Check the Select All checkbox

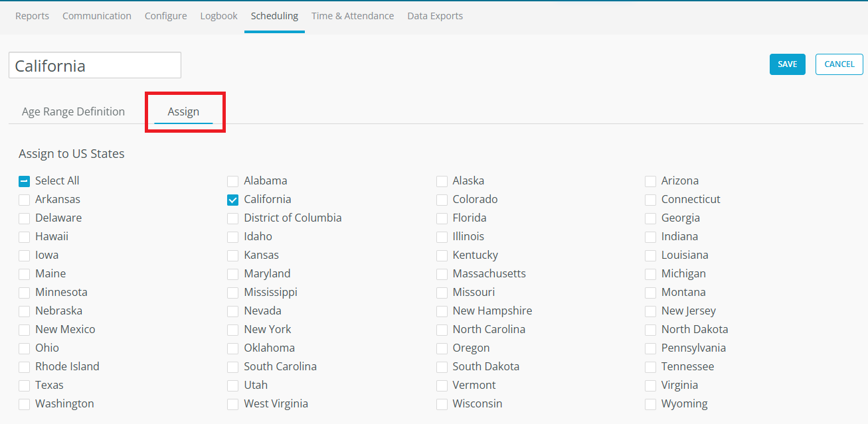point(24,181)
